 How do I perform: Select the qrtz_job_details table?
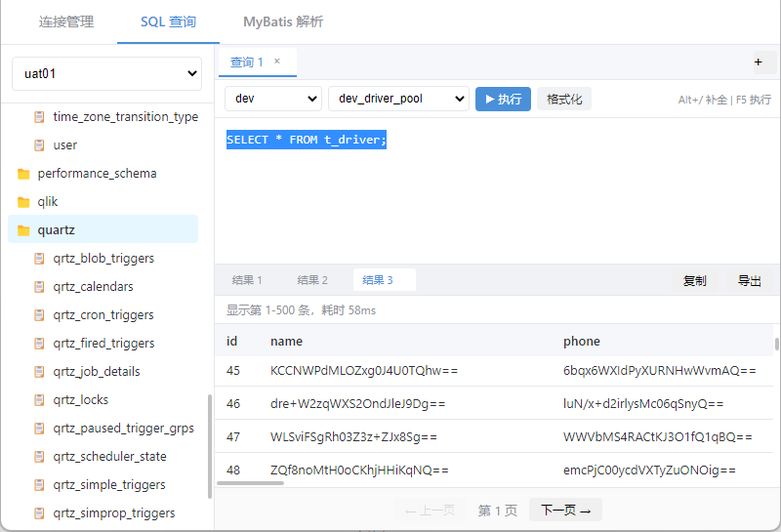(97, 372)
